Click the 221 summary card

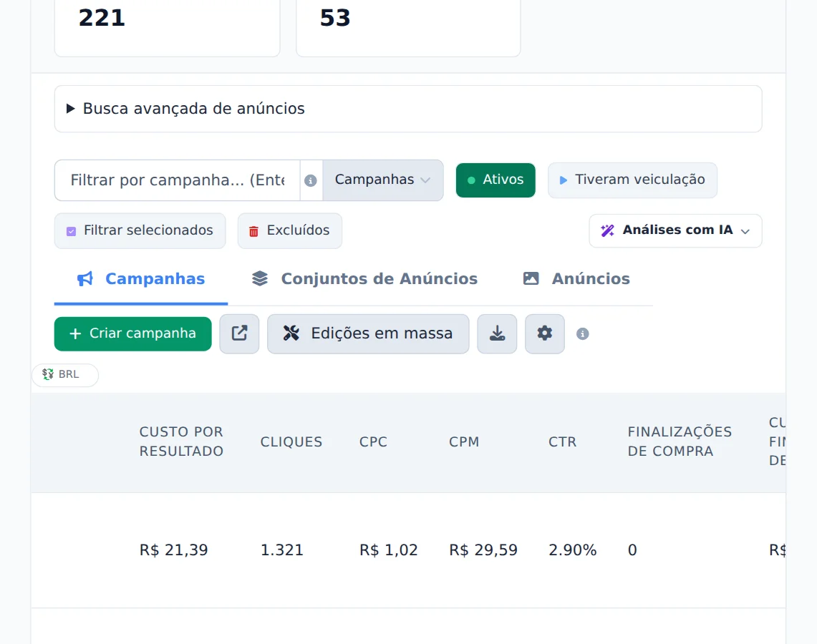pyautogui.click(x=168, y=28)
